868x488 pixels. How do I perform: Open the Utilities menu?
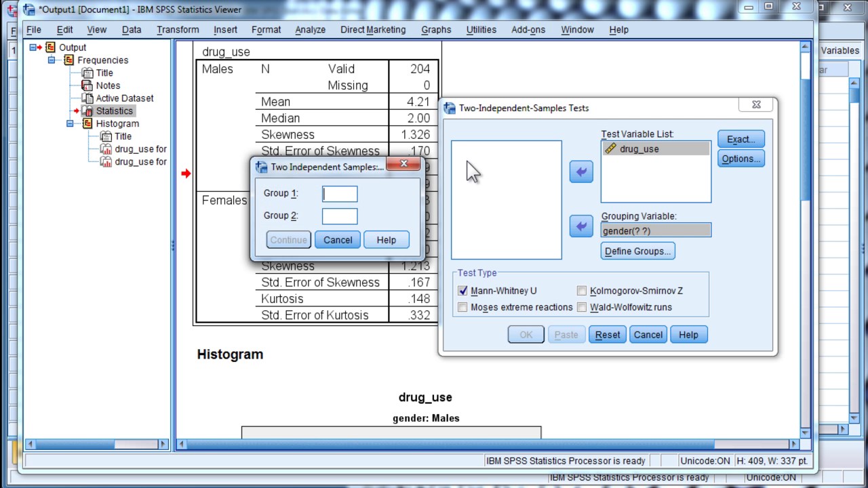click(x=481, y=30)
